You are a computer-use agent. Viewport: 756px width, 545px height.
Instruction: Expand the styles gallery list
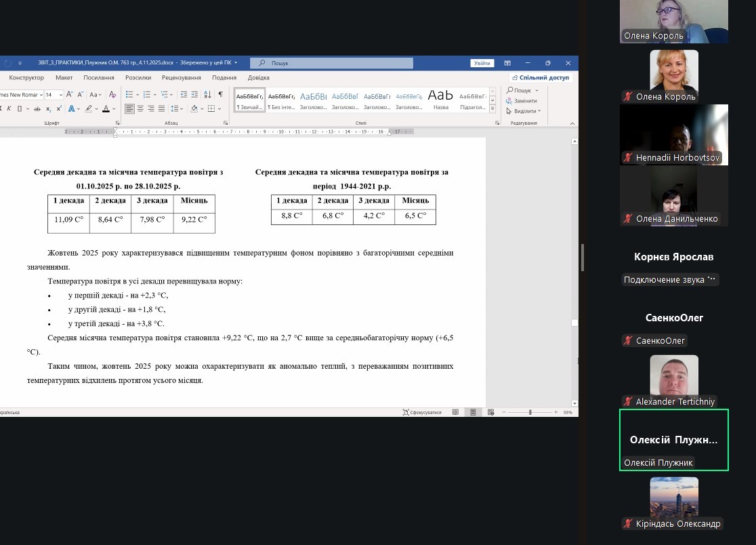tap(492, 108)
